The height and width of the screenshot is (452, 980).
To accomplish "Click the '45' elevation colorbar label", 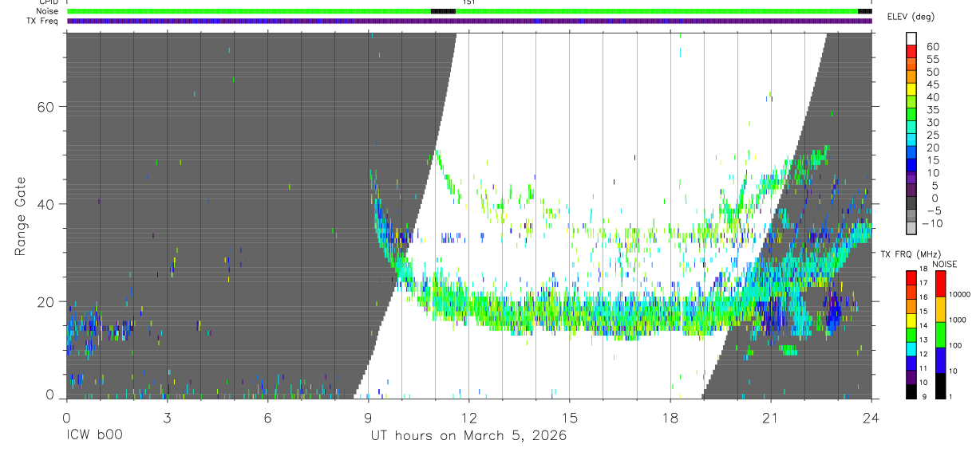I will tap(932, 85).
